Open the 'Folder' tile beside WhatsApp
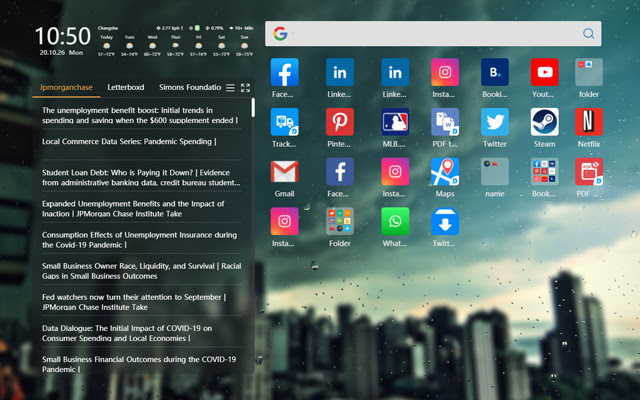The width and height of the screenshot is (640, 400). tap(340, 221)
